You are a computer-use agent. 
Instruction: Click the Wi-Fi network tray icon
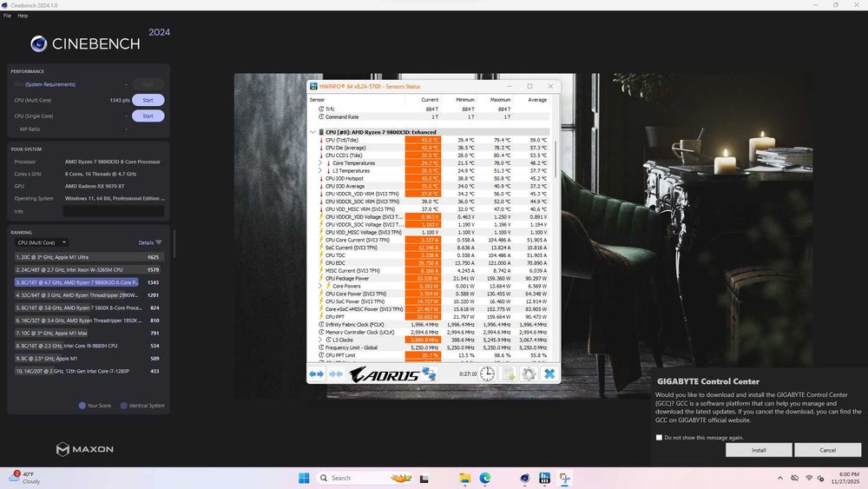click(x=809, y=478)
